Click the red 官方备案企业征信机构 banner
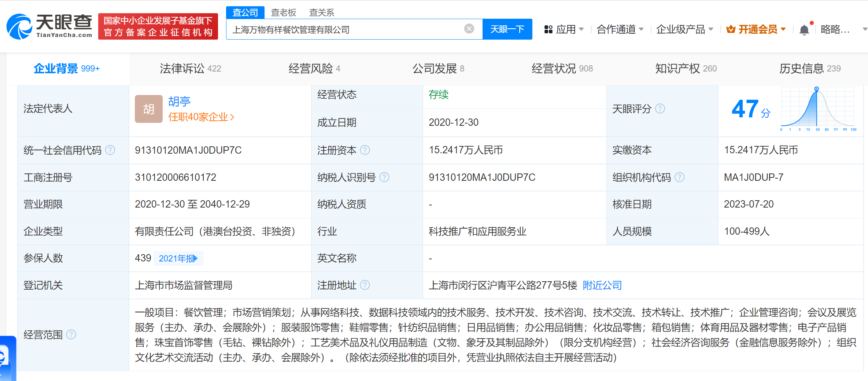The width and height of the screenshot is (868, 381). (158, 26)
